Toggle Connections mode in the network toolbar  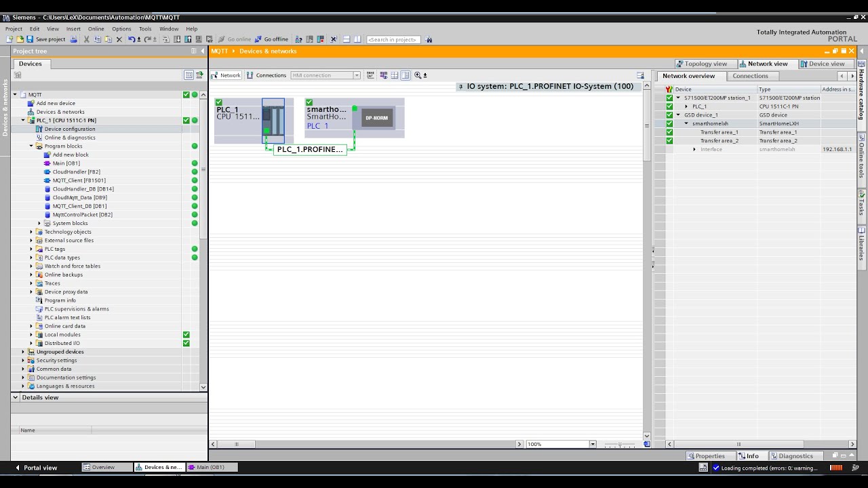266,75
